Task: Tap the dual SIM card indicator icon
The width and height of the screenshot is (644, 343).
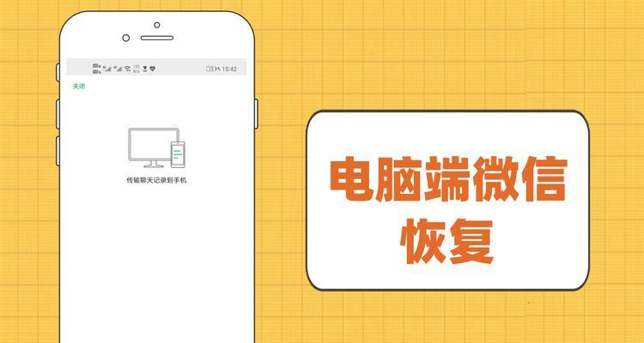Action: coord(96,69)
